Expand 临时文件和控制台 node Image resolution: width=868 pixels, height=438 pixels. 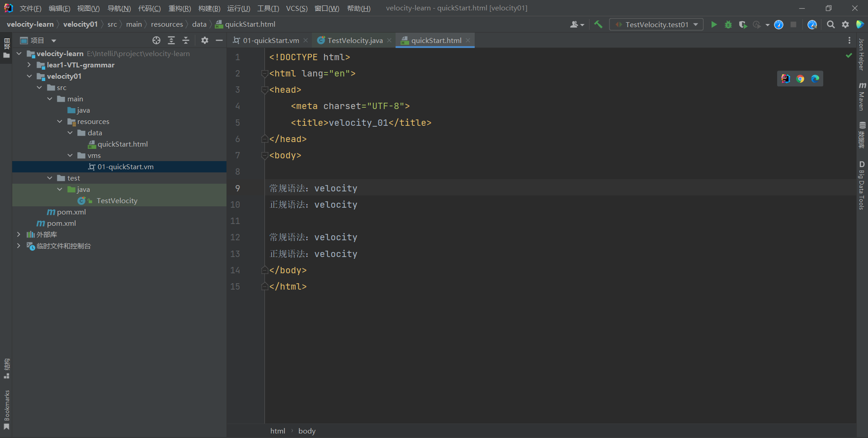[x=19, y=246]
